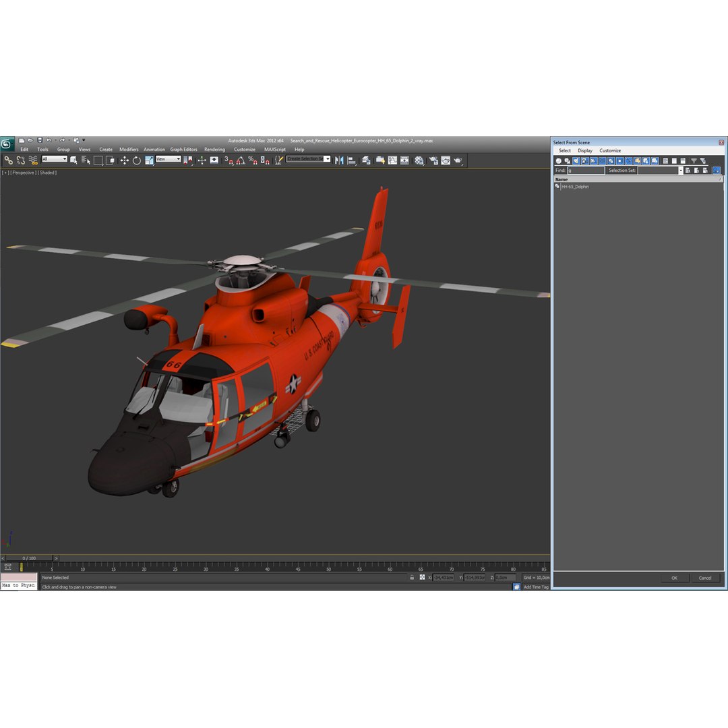Toggle Display Shapes filter in Select From Scene
The width and height of the screenshot is (728, 728).
pyautogui.click(x=568, y=160)
